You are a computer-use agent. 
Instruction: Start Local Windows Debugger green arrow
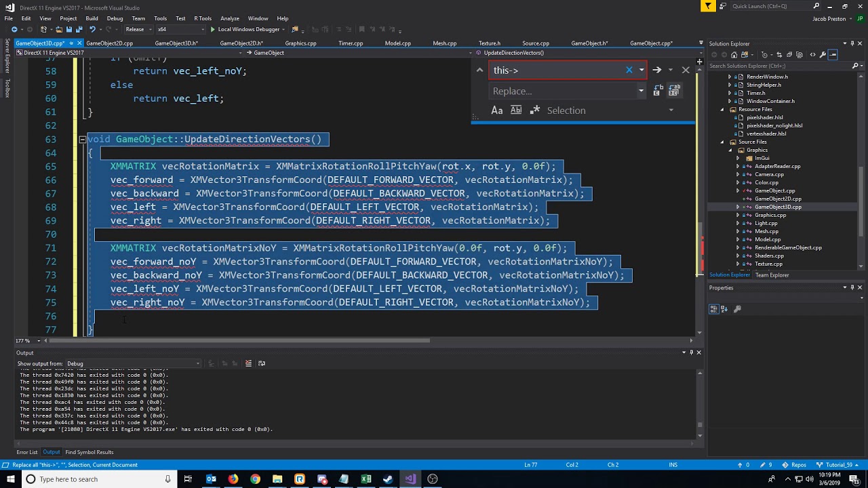pos(212,29)
